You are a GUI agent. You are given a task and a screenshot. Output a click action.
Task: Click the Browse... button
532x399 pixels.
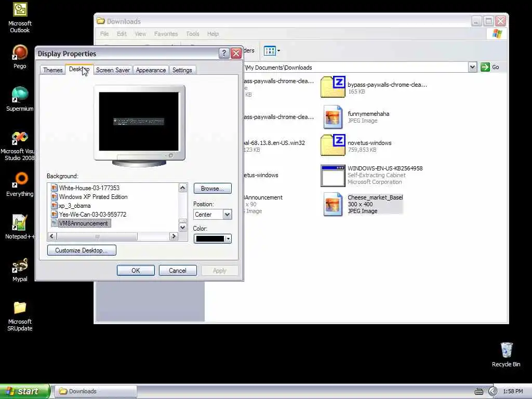(212, 188)
